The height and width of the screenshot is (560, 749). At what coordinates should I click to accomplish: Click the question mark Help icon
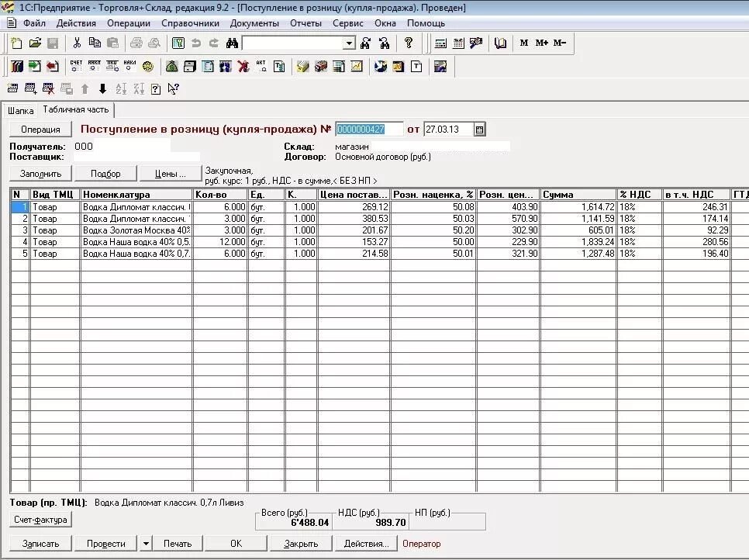point(409,43)
